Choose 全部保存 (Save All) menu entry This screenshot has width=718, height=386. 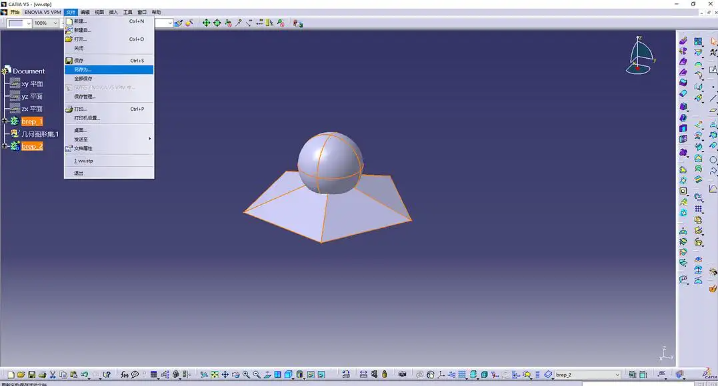click(109, 79)
